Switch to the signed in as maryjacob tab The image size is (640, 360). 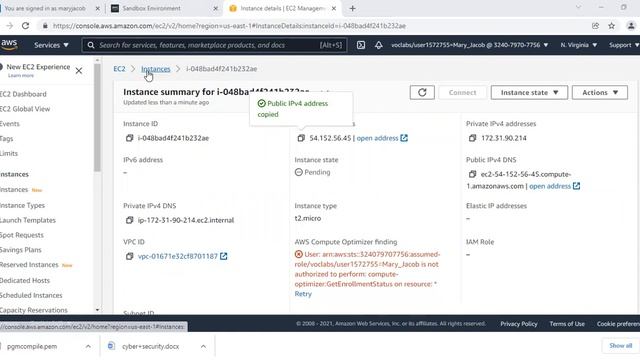(x=51, y=8)
